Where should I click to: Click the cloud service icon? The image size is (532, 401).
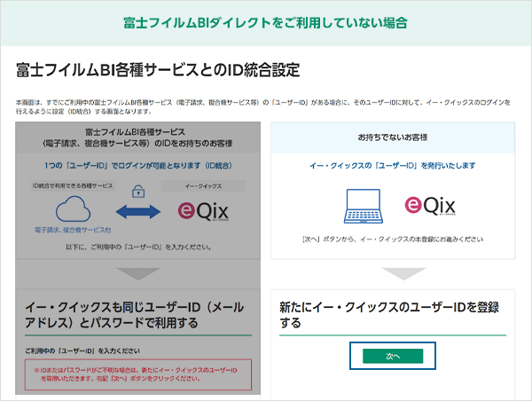tap(73, 209)
